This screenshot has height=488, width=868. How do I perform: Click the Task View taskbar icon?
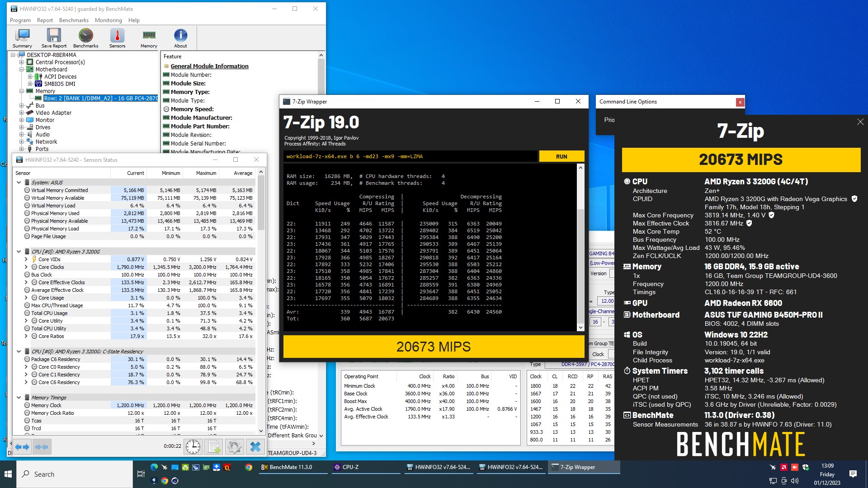141,474
